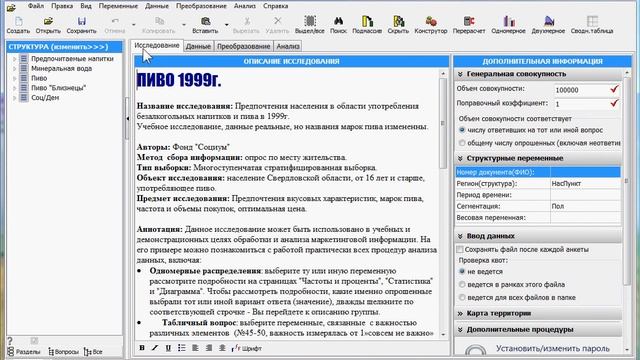Switch to the Преобразование tab

tap(244, 46)
